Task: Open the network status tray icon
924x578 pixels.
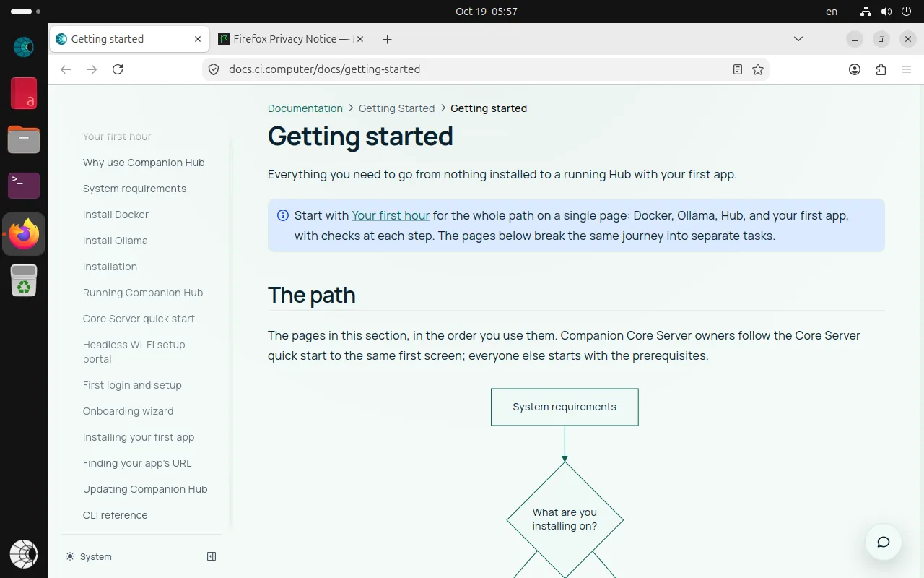Action: pyautogui.click(x=866, y=12)
